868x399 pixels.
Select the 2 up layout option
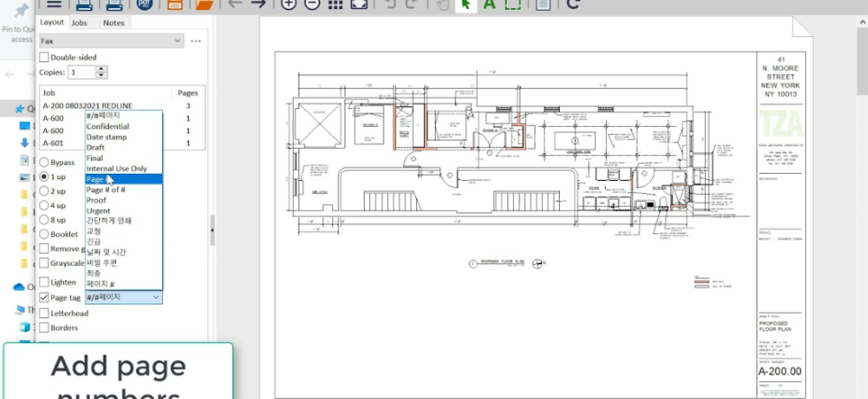click(43, 192)
